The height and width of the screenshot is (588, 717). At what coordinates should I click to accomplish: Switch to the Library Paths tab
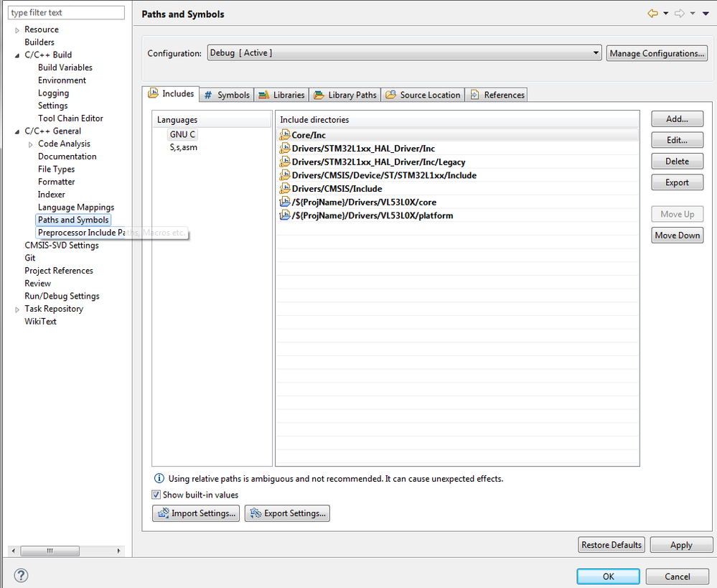click(345, 95)
